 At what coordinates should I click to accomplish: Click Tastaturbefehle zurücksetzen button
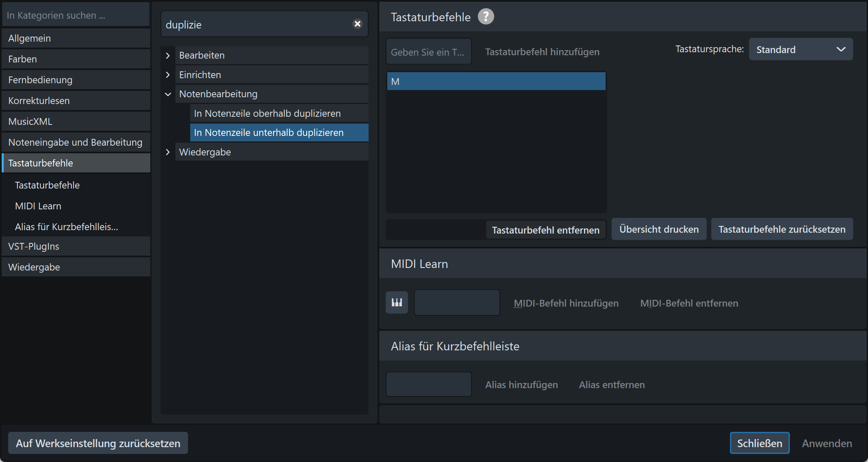[781, 229]
